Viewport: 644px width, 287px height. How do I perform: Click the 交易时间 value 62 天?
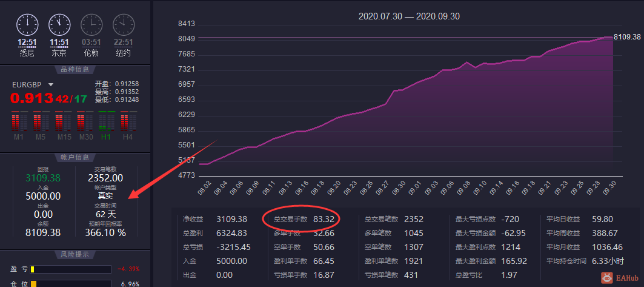pyautogui.click(x=105, y=214)
